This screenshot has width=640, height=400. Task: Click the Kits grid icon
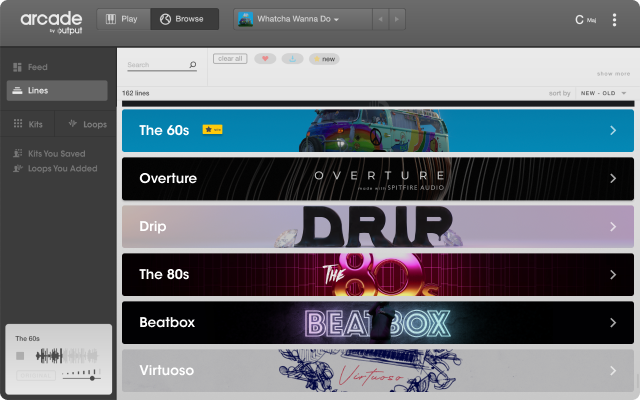pos(18,123)
